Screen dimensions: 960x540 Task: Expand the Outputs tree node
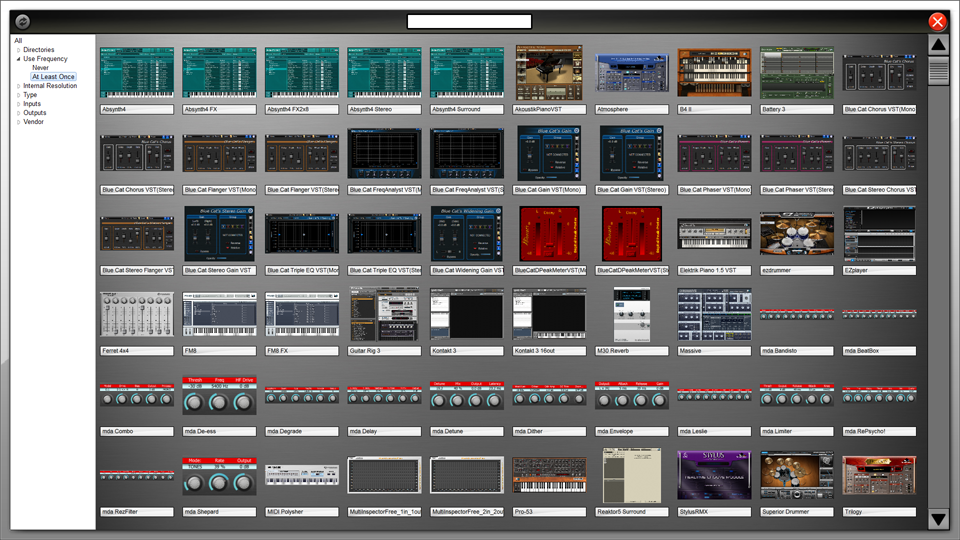coord(18,113)
